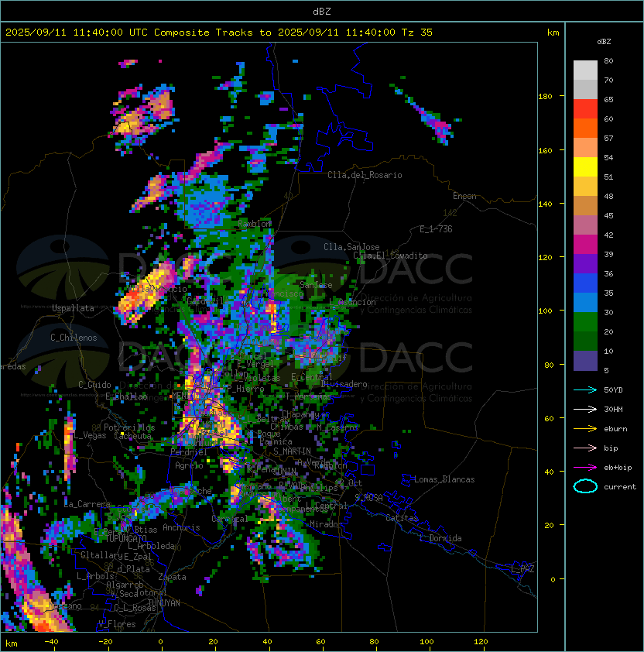The image size is (644, 652).
Task: Click the E_1-736 map label
Action: tap(436, 229)
